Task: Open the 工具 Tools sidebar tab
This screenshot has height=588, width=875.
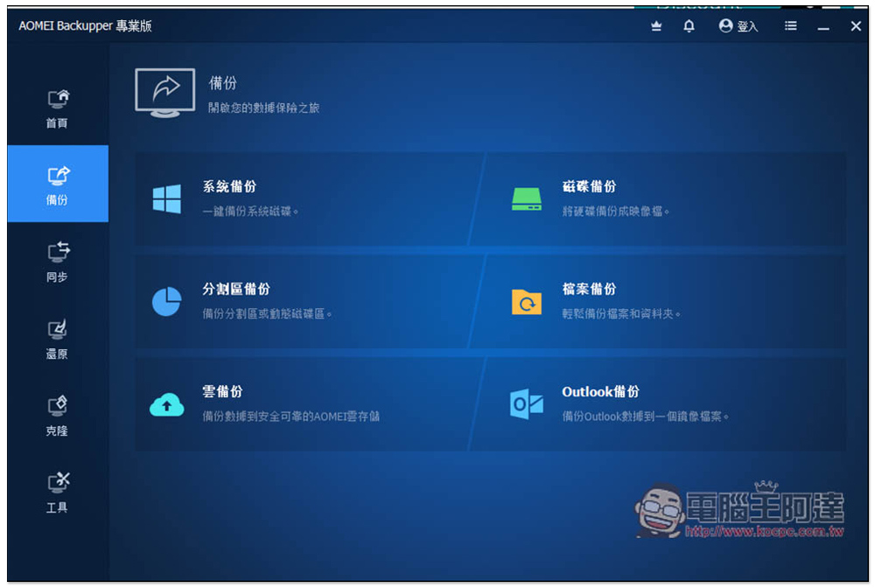Action: (58, 493)
